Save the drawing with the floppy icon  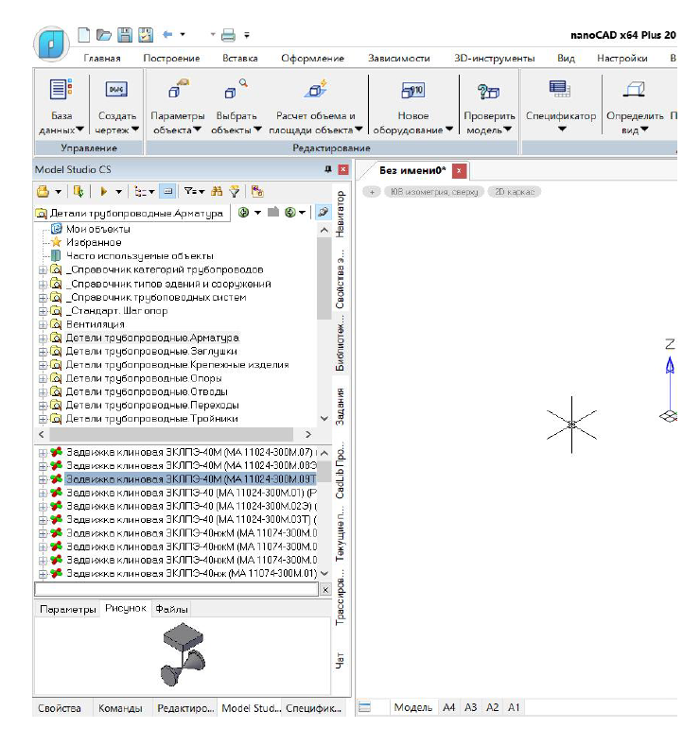(x=125, y=34)
